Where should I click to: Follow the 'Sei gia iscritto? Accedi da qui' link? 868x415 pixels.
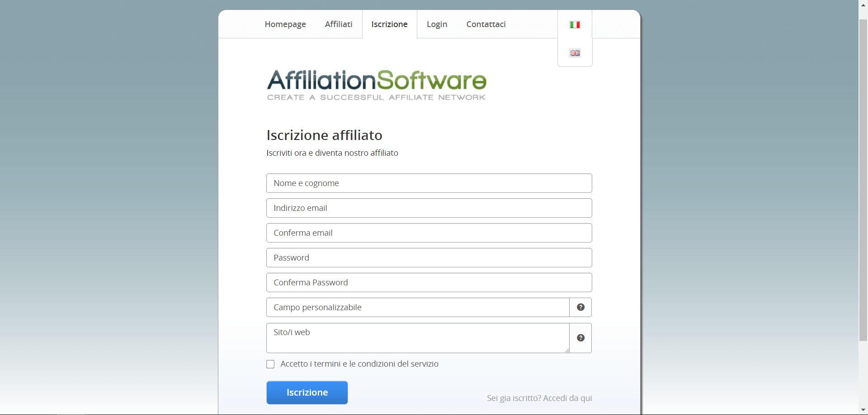click(539, 398)
